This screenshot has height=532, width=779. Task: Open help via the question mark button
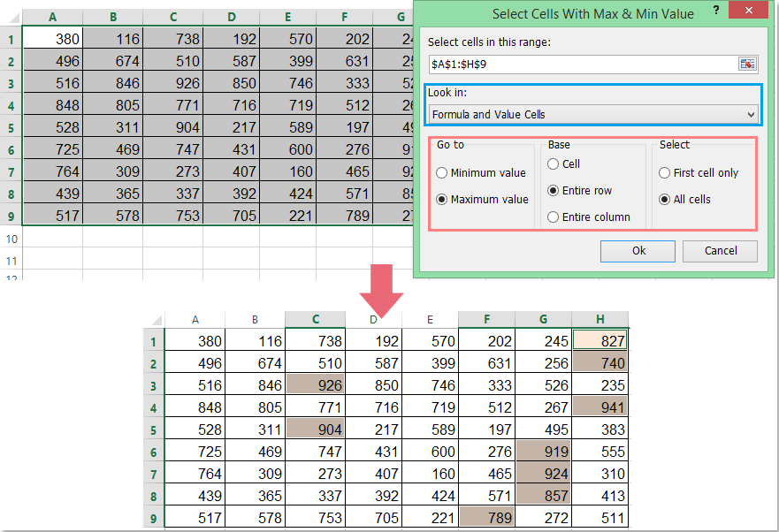pos(714,12)
